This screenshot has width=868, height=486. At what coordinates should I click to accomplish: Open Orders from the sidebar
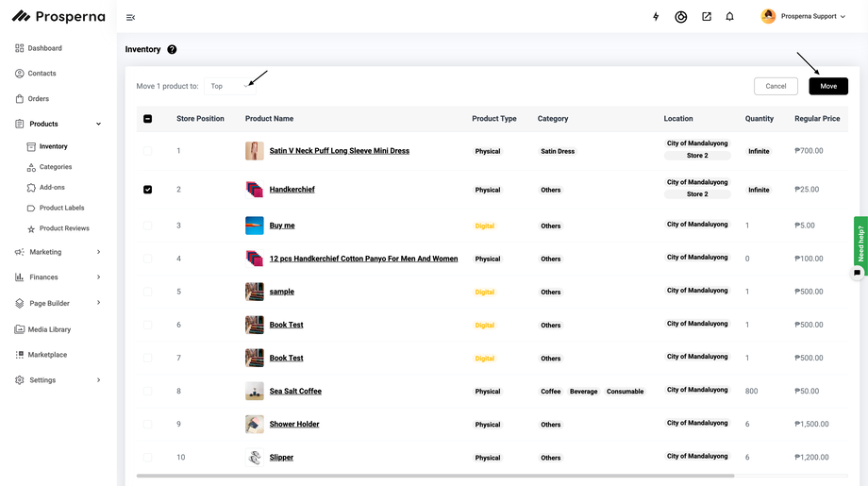[38, 98]
